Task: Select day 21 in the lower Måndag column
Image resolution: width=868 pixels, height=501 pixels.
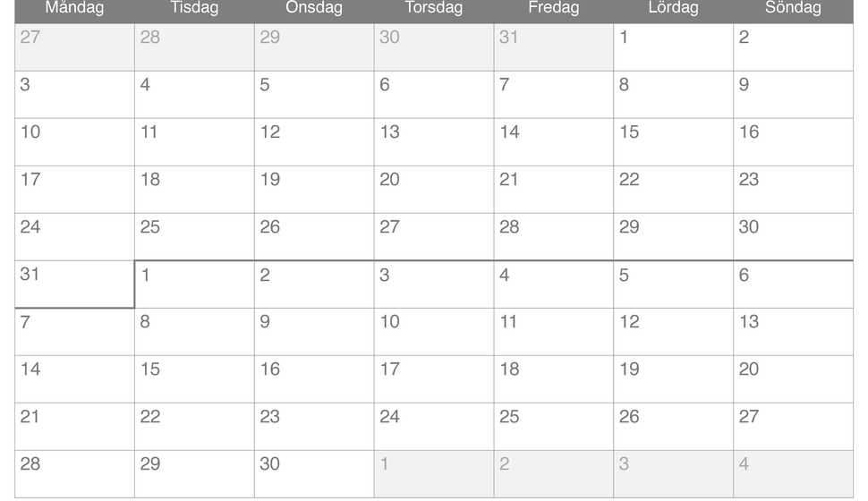Action: pyautogui.click(x=74, y=427)
